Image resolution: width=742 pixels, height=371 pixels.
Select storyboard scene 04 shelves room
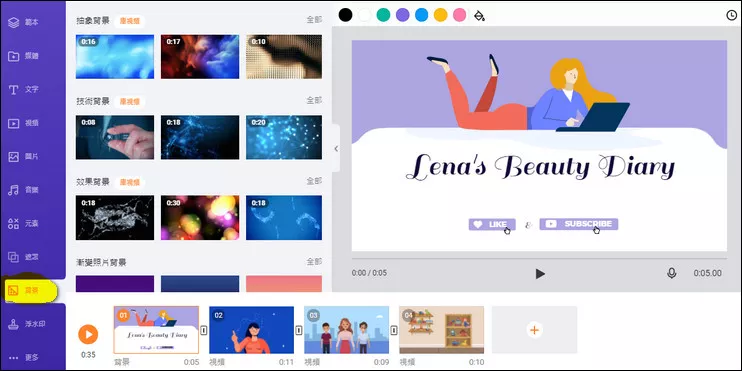click(442, 330)
